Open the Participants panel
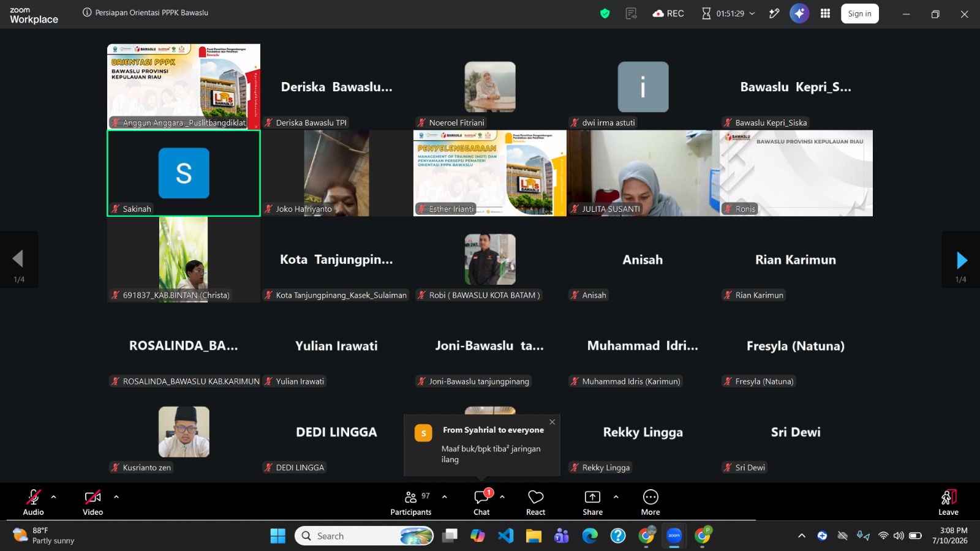980x551 pixels. [411, 503]
